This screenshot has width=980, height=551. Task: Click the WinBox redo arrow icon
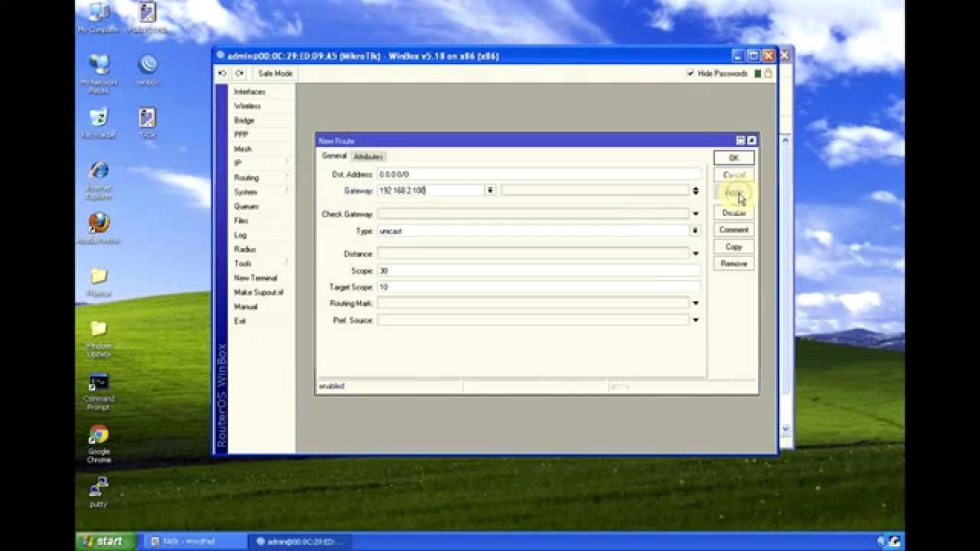point(240,73)
